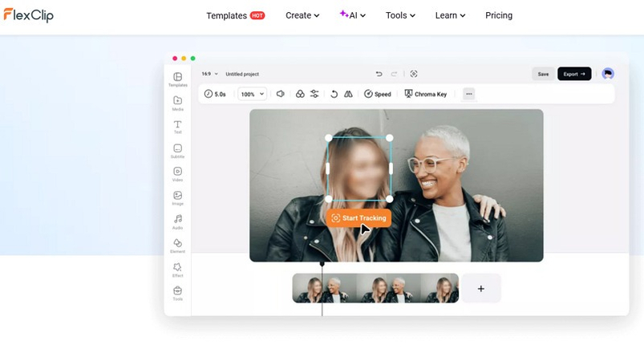Open the Audio sidebar panel
The image size is (644, 361).
pyautogui.click(x=178, y=221)
